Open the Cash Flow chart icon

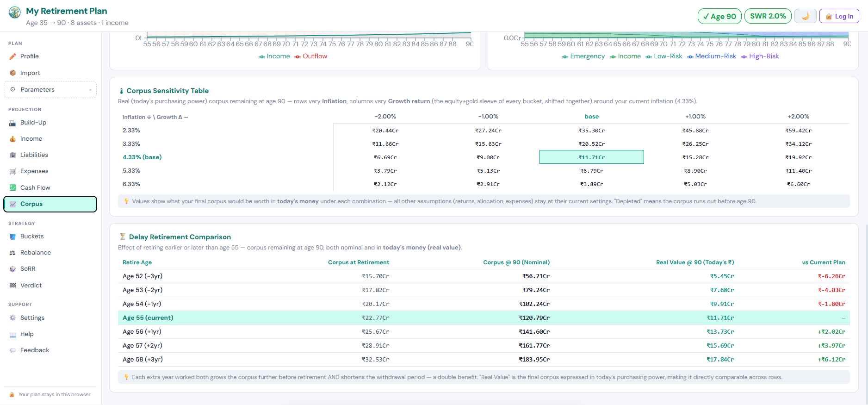coord(13,188)
